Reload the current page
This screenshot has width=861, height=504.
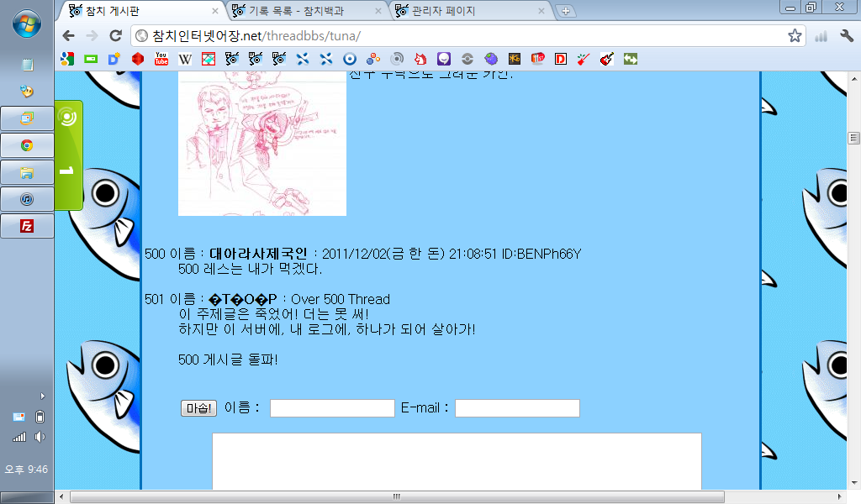coord(116,36)
